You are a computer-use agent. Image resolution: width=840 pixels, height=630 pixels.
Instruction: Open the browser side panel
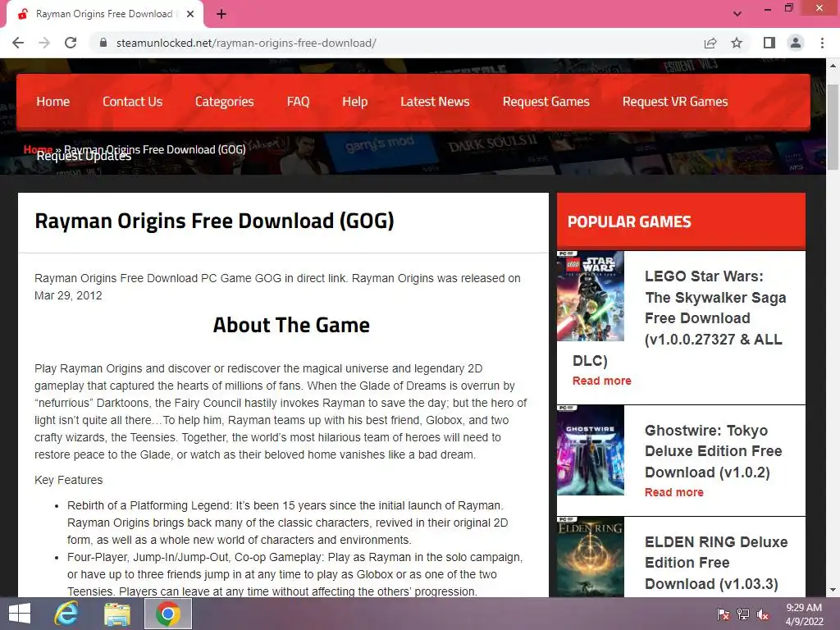769,43
